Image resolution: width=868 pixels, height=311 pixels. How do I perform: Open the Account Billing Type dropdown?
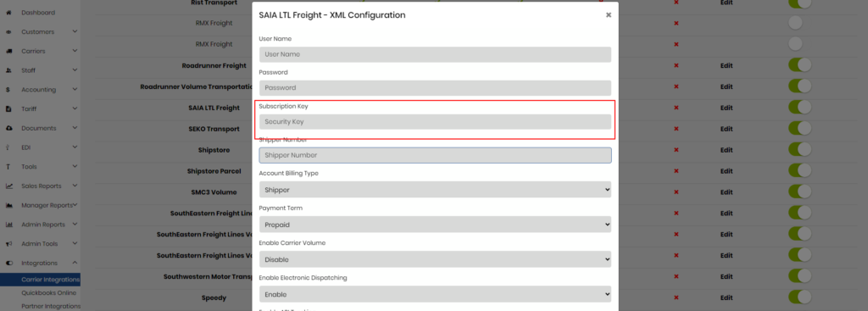[x=435, y=190]
